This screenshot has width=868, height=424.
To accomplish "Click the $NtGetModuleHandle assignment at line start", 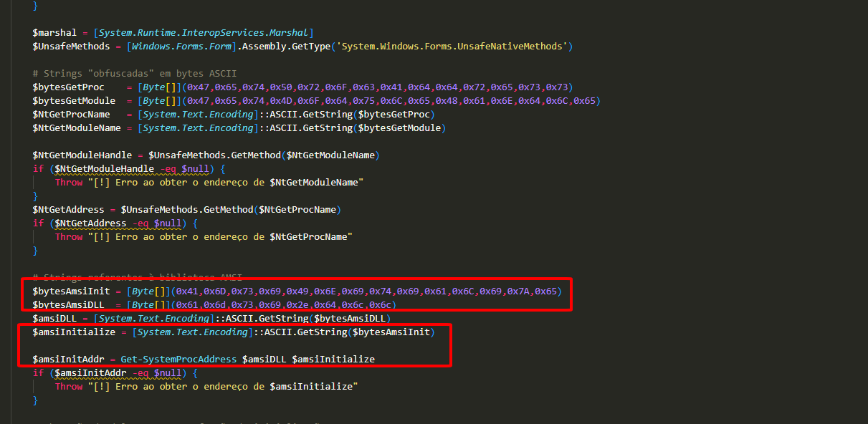I will click(82, 155).
